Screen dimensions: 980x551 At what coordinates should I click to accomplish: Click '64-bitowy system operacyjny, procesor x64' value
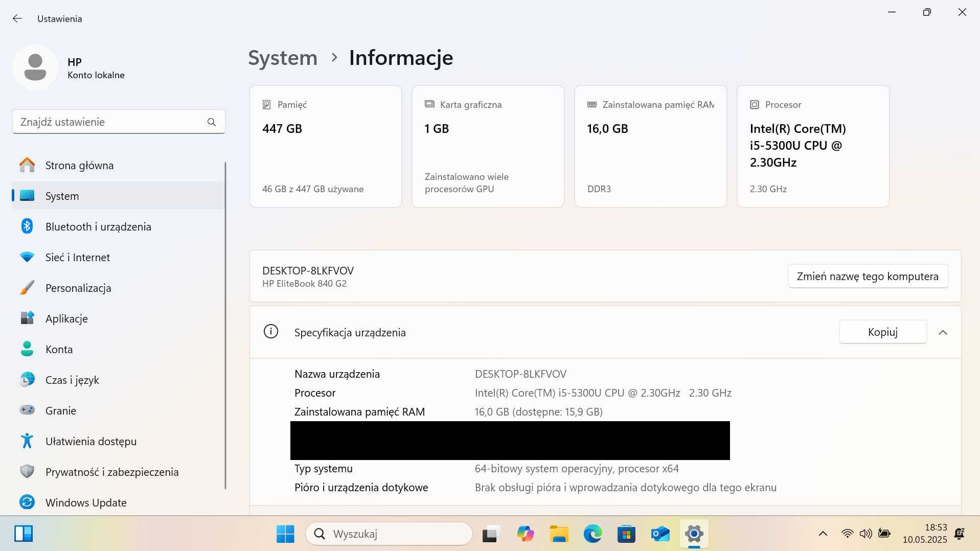coord(577,469)
